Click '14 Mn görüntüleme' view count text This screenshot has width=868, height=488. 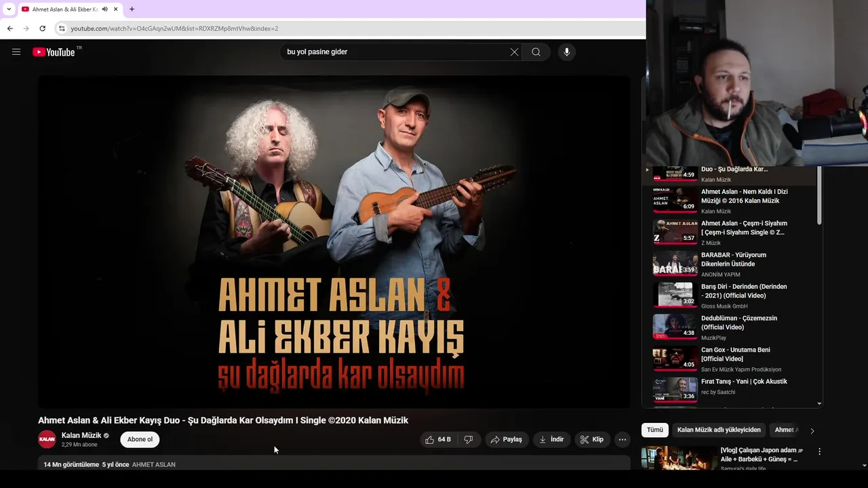(71, 465)
